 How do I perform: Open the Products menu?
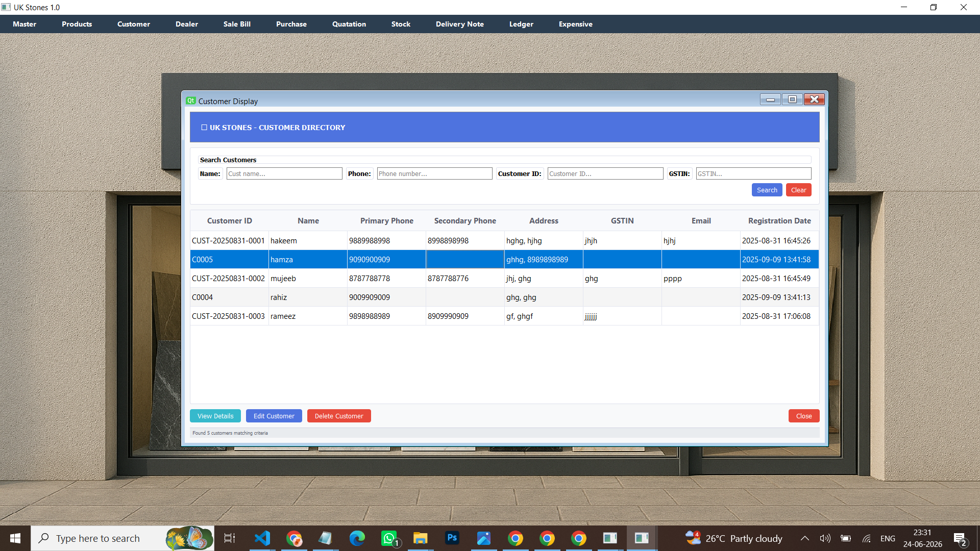tap(77, 24)
